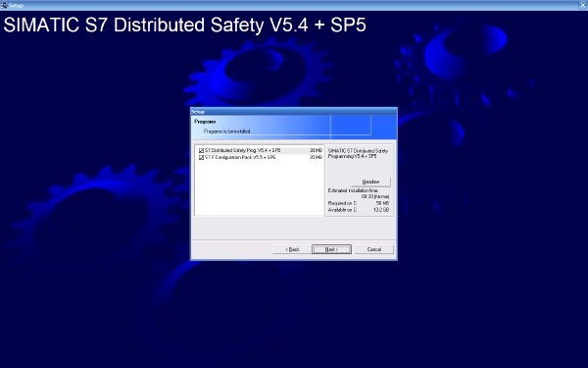Click the Next button
This screenshot has width=588, height=368.
click(331, 249)
